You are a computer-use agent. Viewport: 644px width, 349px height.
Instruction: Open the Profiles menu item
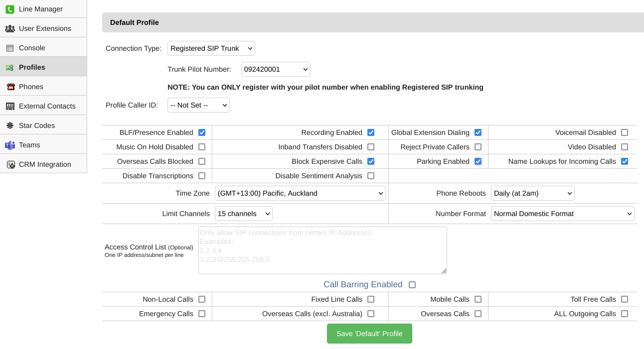(x=32, y=67)
